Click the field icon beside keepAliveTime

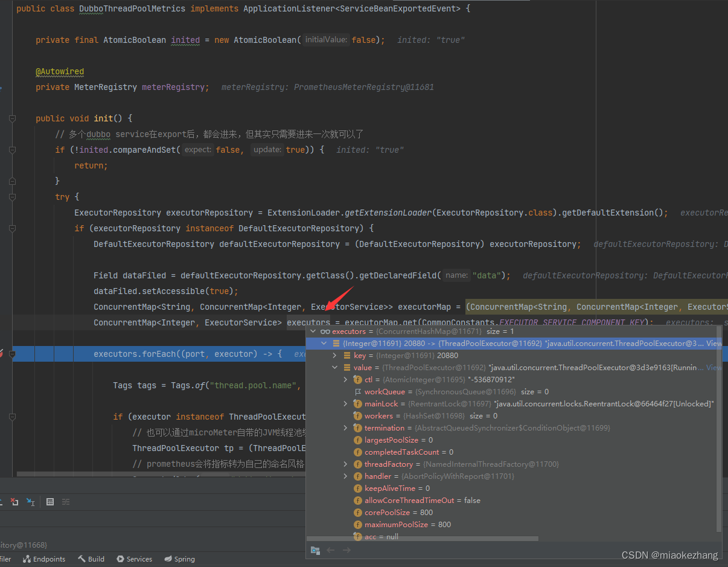[358, 489]
